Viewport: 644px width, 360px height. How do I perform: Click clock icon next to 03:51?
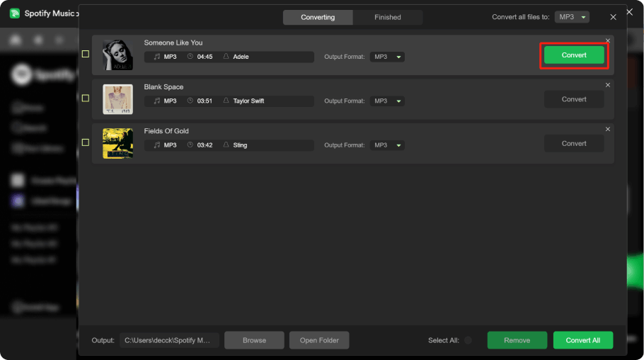point(190,101)
